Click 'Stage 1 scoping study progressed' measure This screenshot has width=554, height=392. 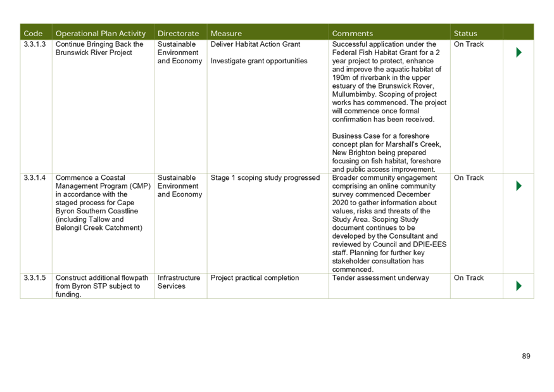265,178
